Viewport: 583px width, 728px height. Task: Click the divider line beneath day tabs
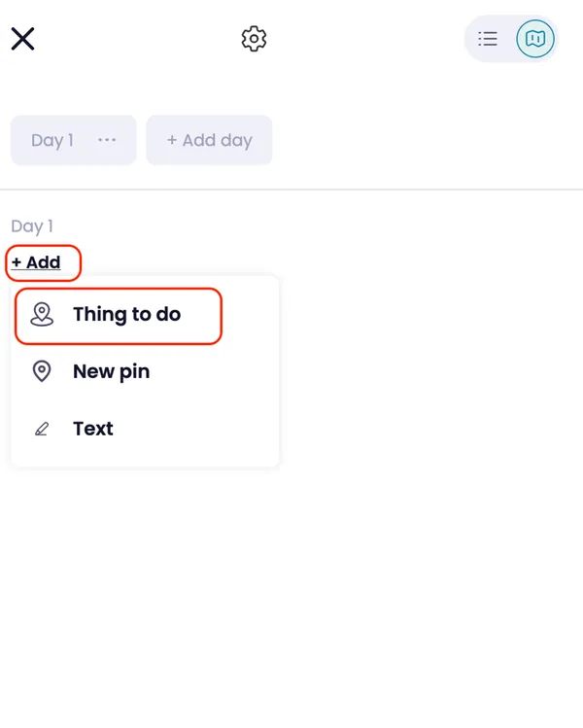point(291,190)
